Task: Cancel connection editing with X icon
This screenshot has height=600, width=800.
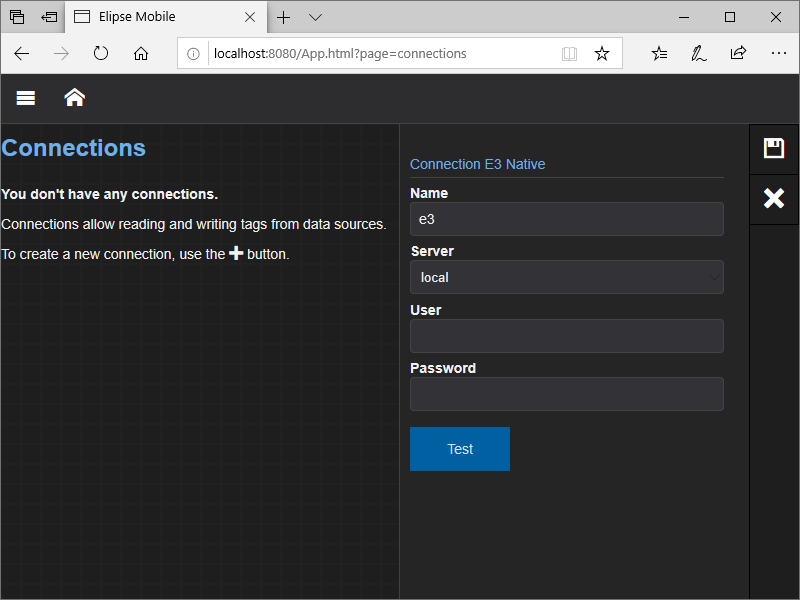Action: (x=773, y=198)
